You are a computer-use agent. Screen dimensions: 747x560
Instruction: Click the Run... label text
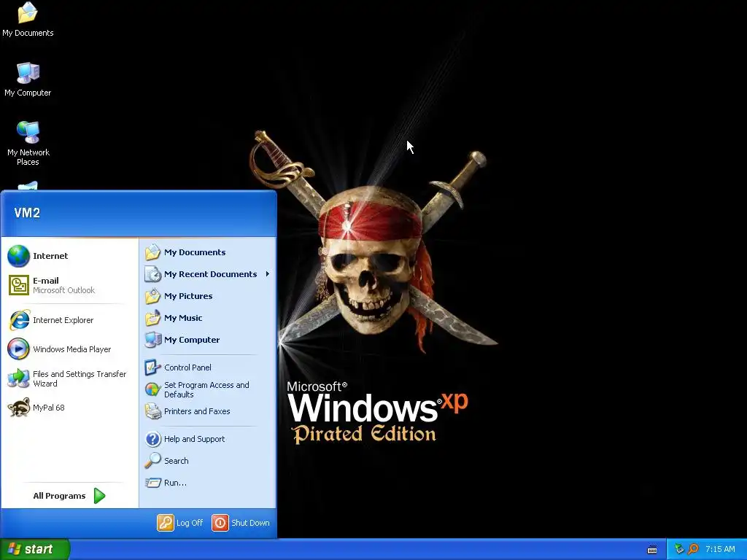tap(175, 483)
